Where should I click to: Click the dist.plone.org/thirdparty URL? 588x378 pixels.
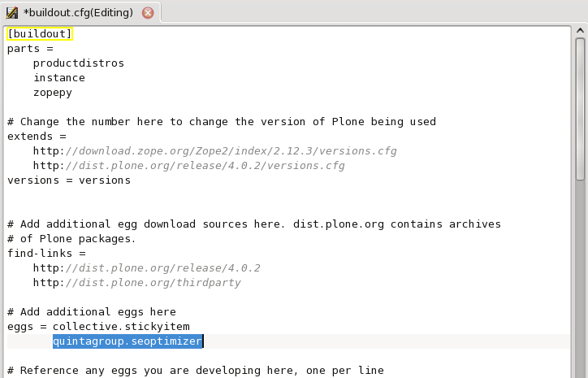[136, 283]
